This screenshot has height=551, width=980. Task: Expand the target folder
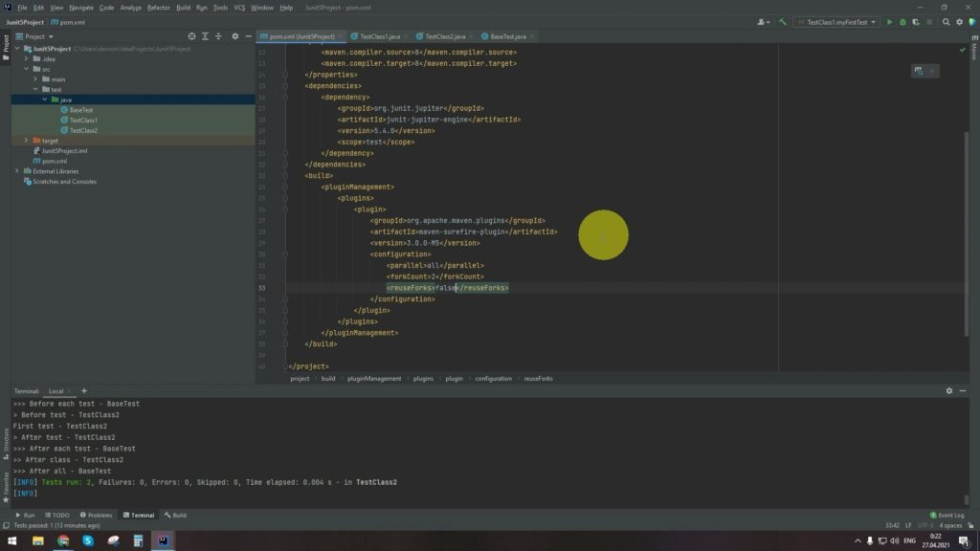[x=26, y=141]
